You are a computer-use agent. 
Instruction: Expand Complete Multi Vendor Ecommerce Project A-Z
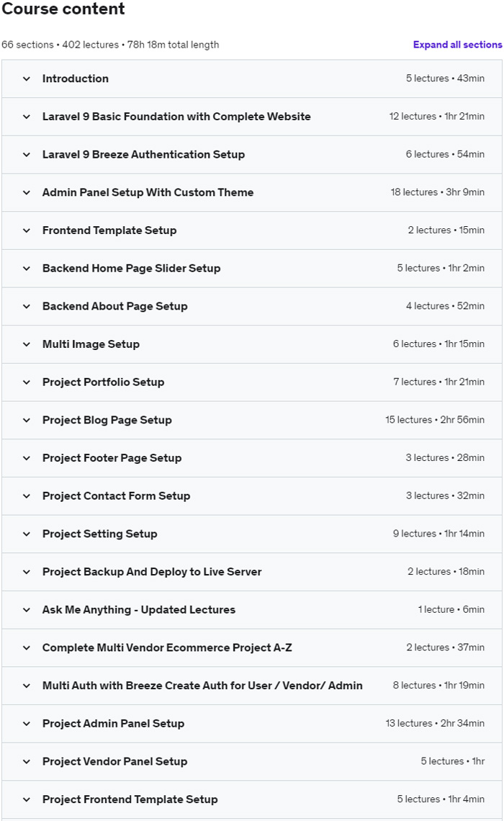tap(167, 647)
